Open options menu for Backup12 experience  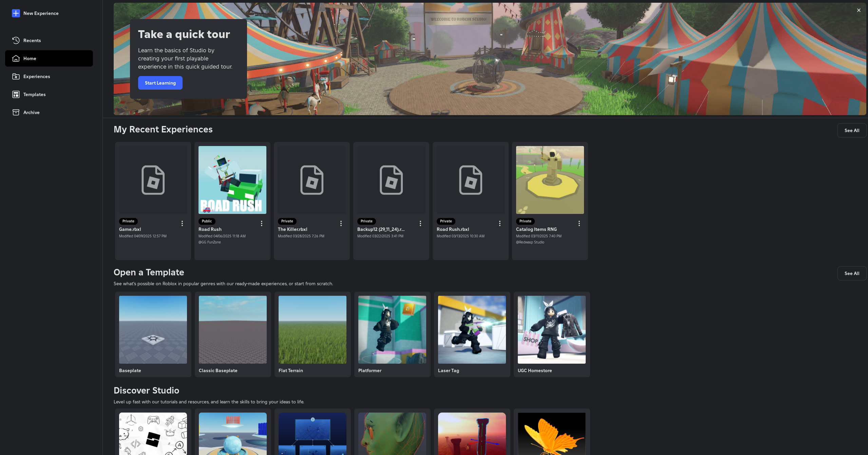click(x=420, y=223)
